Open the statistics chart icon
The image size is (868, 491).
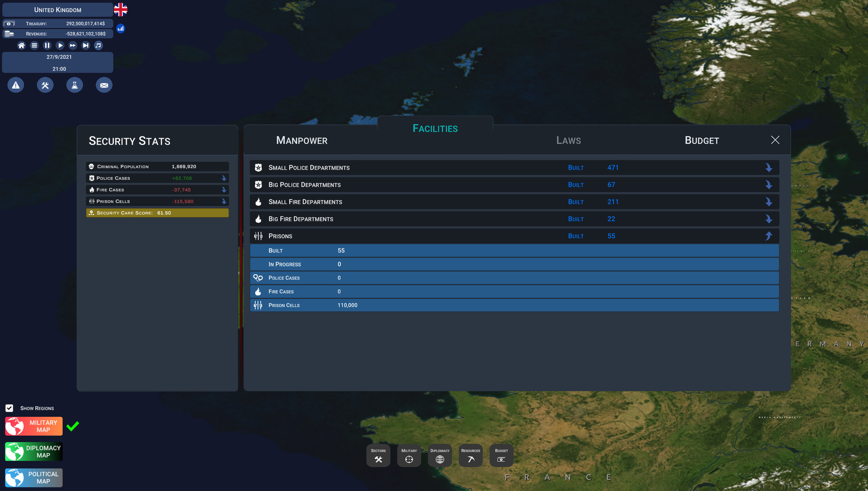pyautogui.click(x=121, y=29)
